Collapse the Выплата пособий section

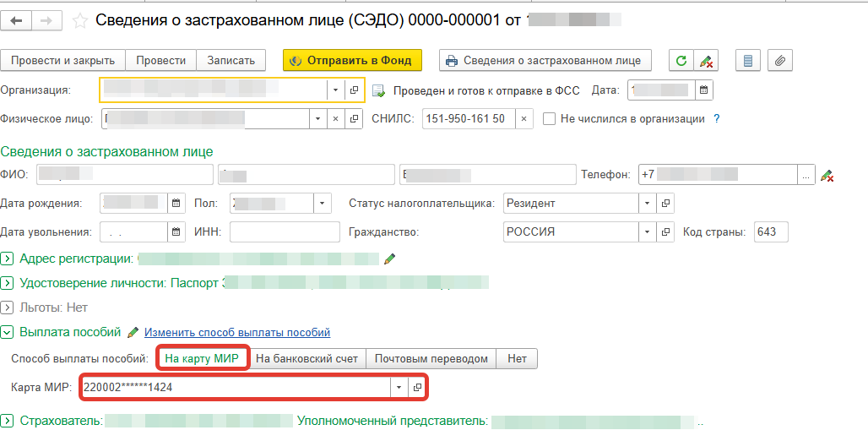[7, 332]
